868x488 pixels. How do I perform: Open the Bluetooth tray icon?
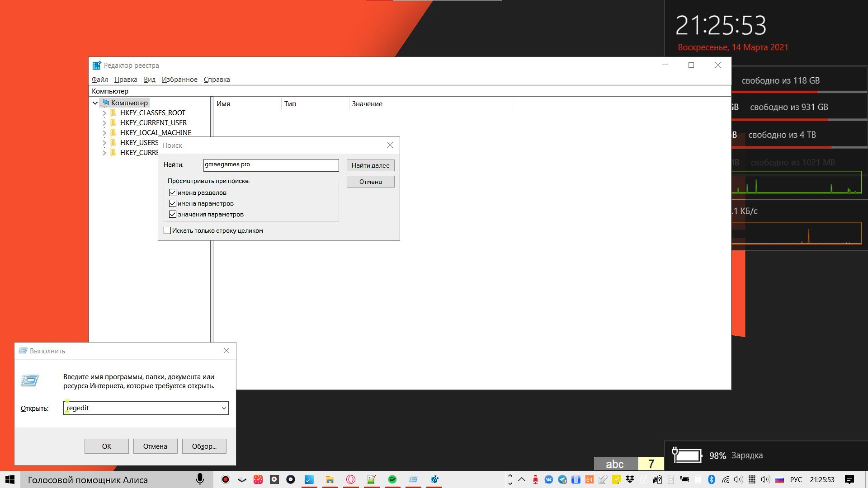[711, 479]
